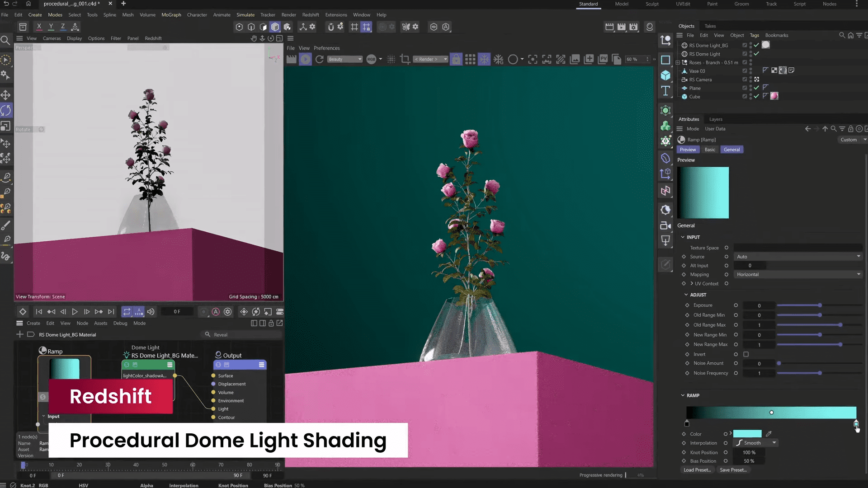The height and width of the screenshot is (488, 868).
Task: Click the pink material thumbnail next to Cube
Action: point(774,96)
